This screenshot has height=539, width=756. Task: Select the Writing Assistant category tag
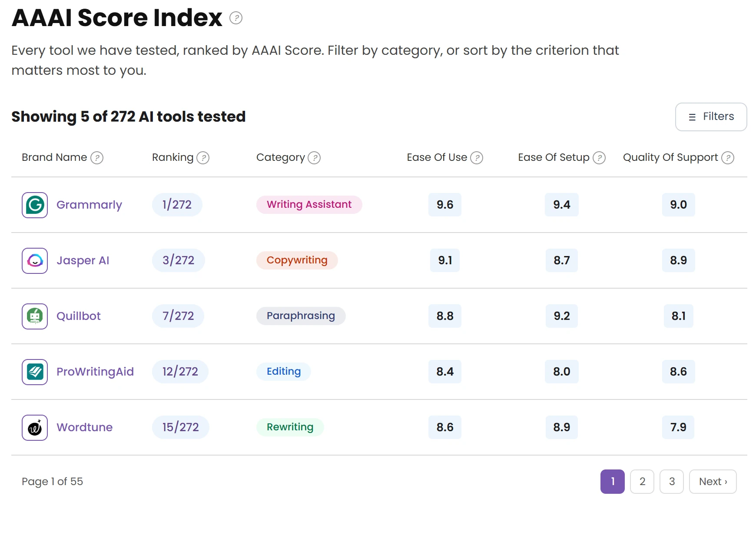309,205
